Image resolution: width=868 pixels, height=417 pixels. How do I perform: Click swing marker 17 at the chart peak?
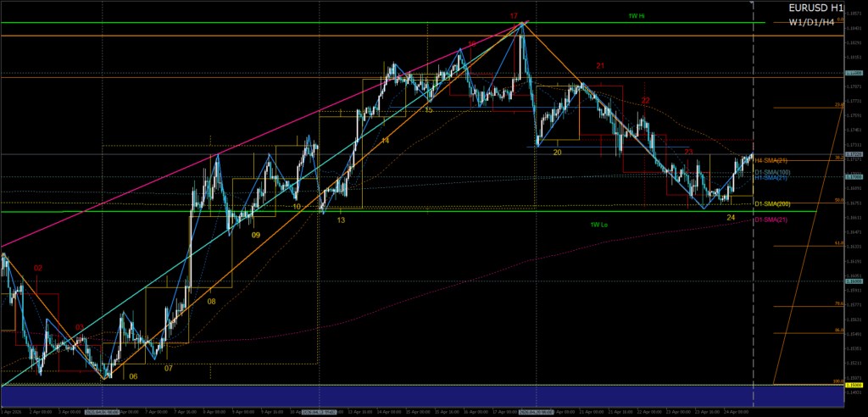coord(514,16)
